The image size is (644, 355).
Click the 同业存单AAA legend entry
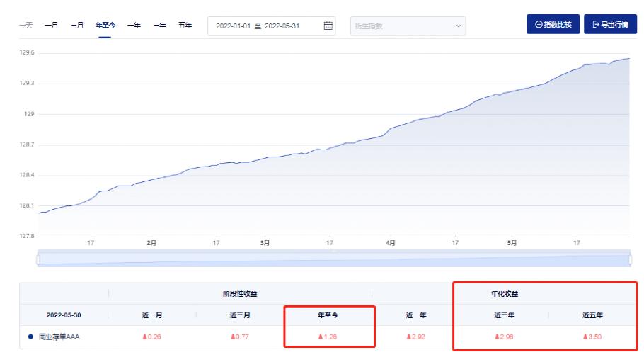coord(54,337)
